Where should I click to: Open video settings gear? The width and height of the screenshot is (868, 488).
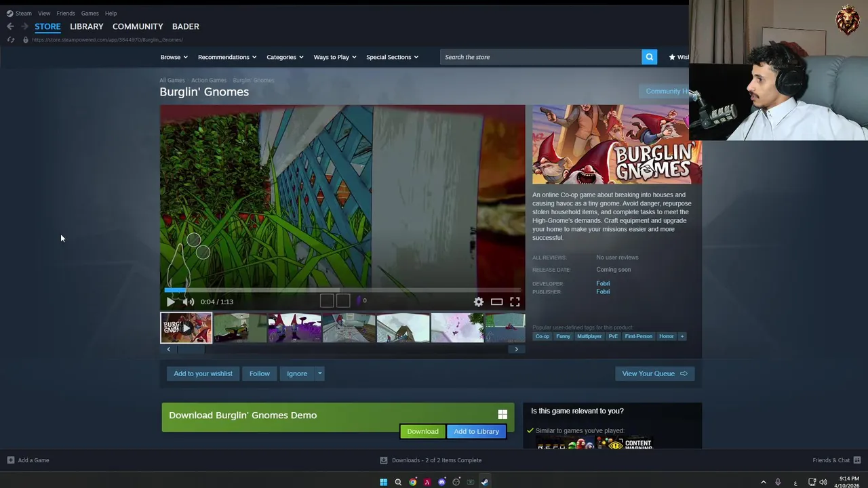(479, 302)
